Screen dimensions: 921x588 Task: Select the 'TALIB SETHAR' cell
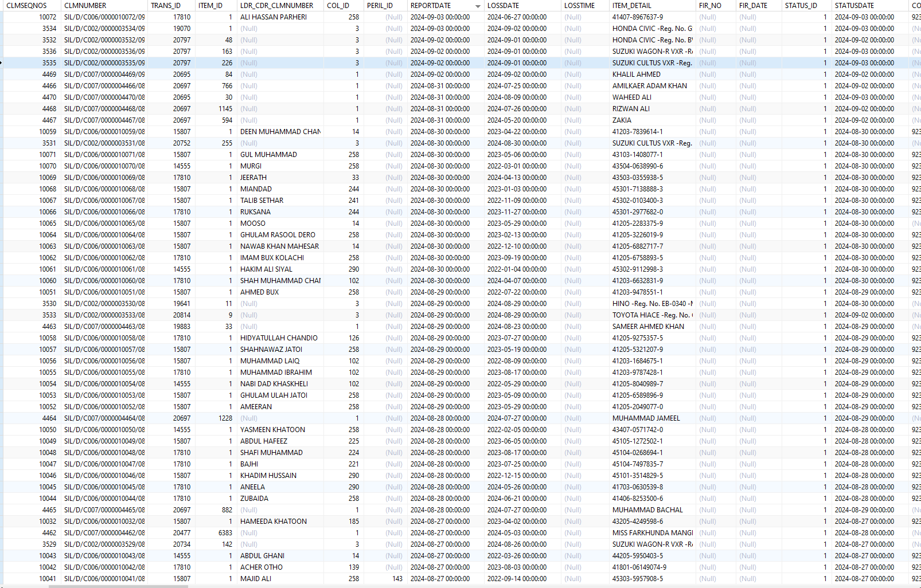(280, 201)
